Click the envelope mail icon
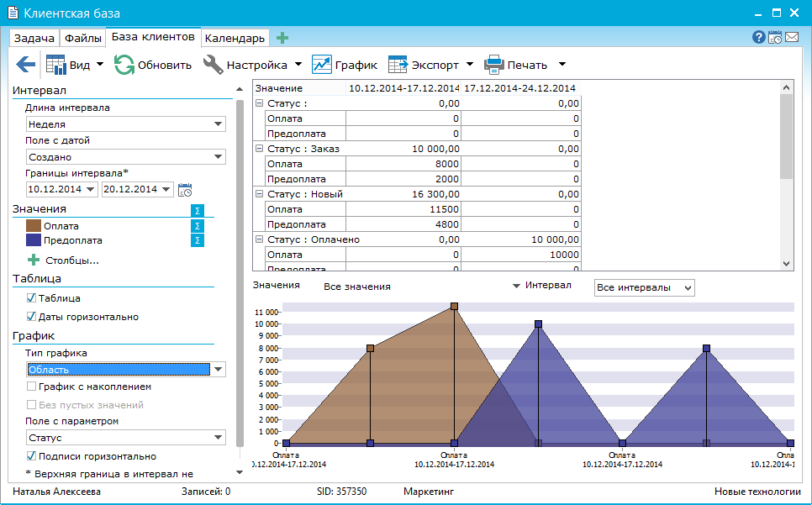812x505 pixels. tap(792, 37)
